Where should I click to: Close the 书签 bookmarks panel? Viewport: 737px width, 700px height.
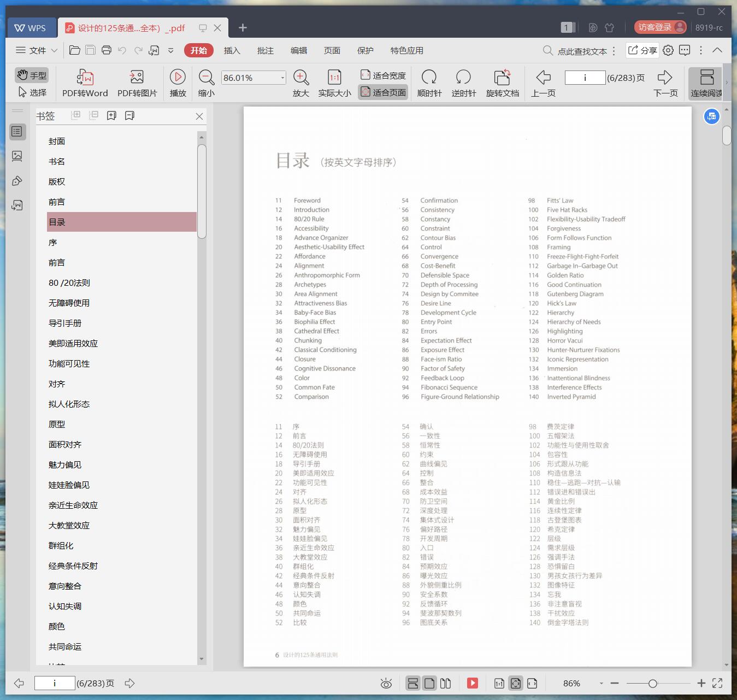[199, 116]
